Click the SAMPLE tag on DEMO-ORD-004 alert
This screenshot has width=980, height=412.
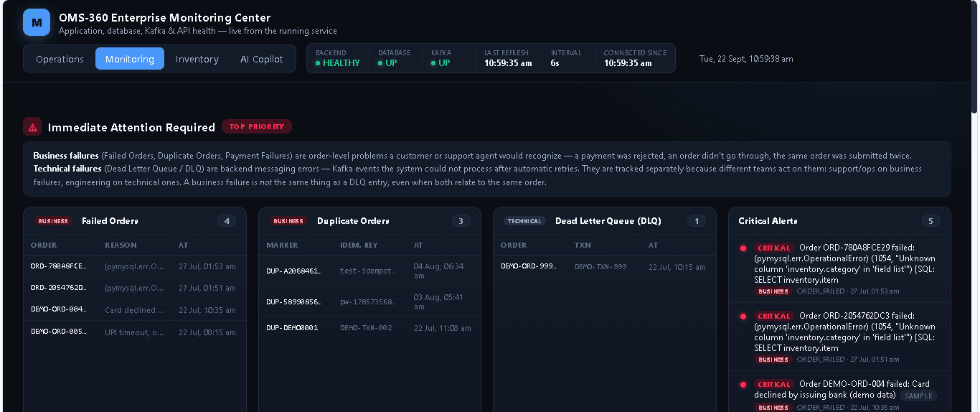coord(919,395)
